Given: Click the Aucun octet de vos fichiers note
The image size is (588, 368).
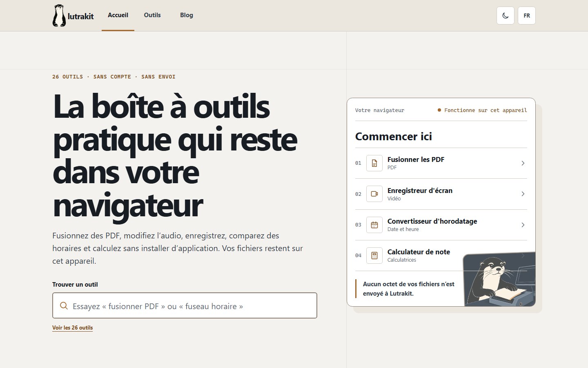Looking at the screenshot, I should 409,289.
